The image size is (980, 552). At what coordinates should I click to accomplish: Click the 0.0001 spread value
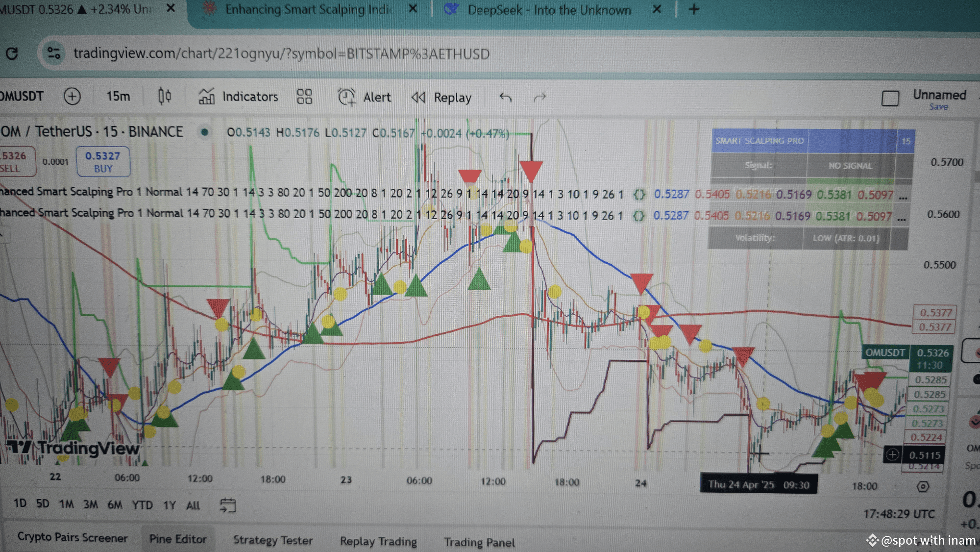pyautogui.click(x=55, y=162)
